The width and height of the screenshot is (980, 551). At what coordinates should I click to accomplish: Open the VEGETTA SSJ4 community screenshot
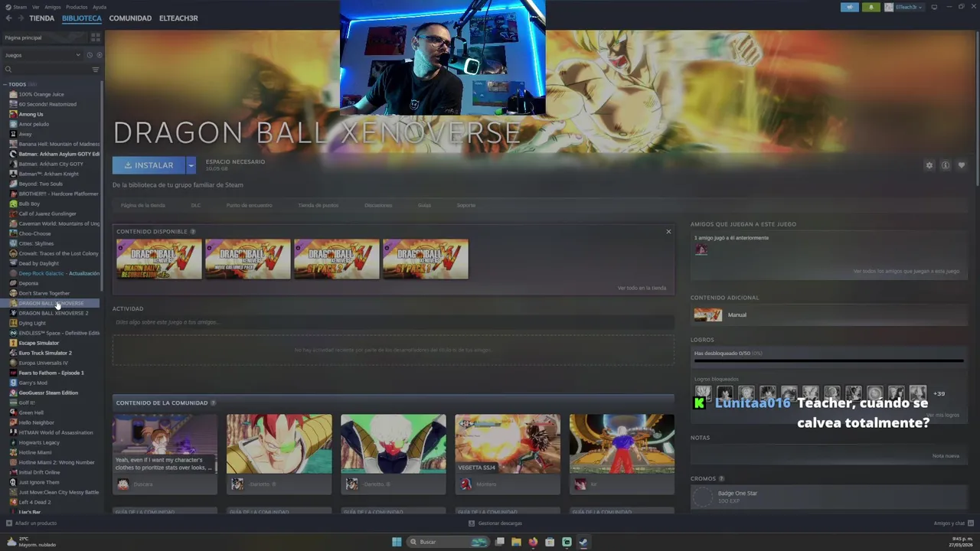508,444
